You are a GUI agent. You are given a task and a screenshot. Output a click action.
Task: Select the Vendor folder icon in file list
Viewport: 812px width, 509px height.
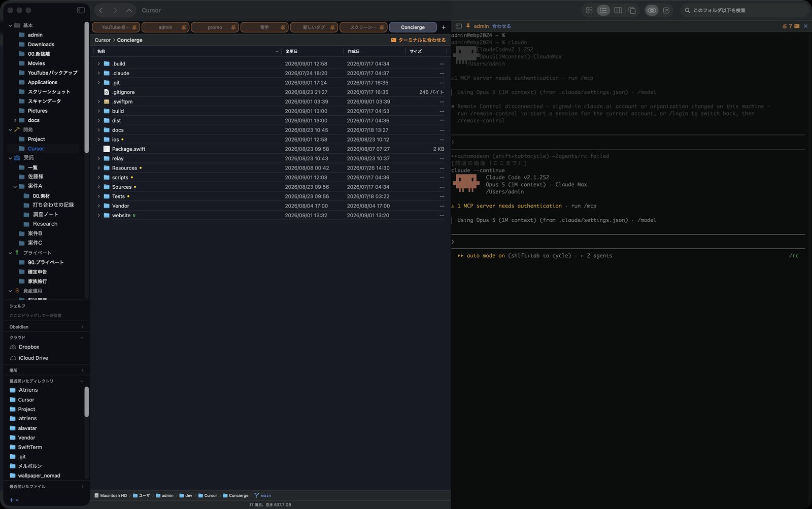coord(107,206)
